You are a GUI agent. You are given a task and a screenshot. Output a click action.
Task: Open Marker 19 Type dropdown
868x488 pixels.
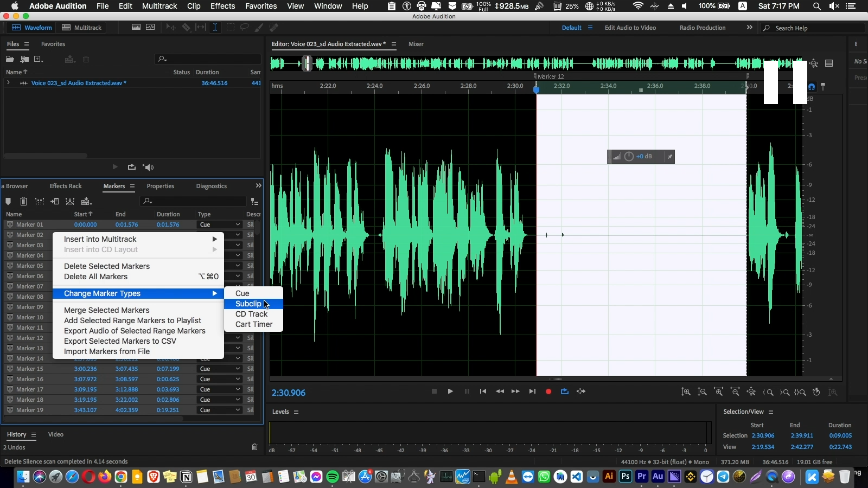tap(220, 410)
